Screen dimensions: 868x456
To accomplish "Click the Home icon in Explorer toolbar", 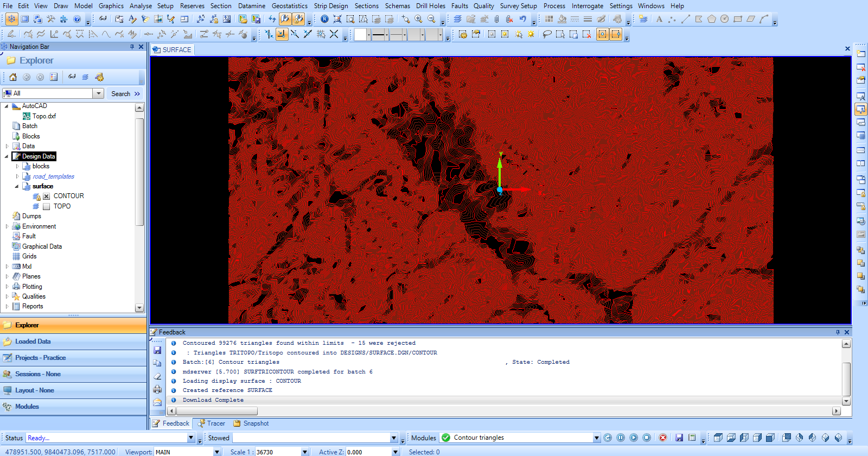I will pyautogui.click(x=13, y=77).
